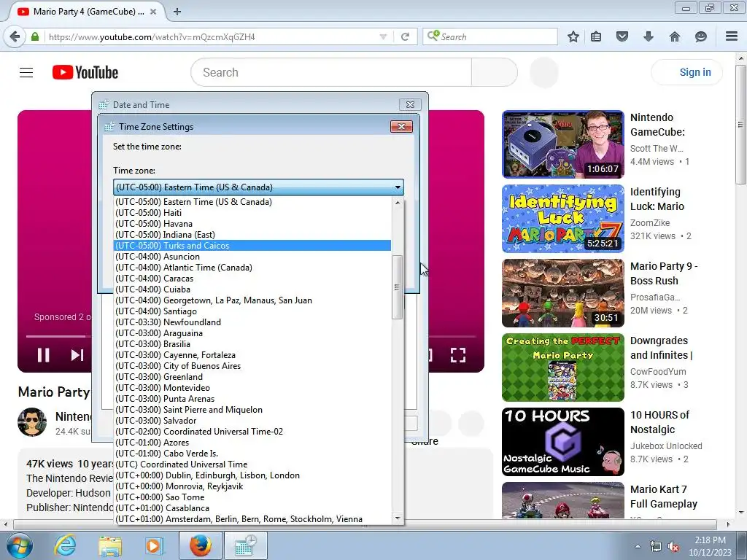747x560 pixels.
Task: Open the bookmarks list icon
Action: [596, 36]
